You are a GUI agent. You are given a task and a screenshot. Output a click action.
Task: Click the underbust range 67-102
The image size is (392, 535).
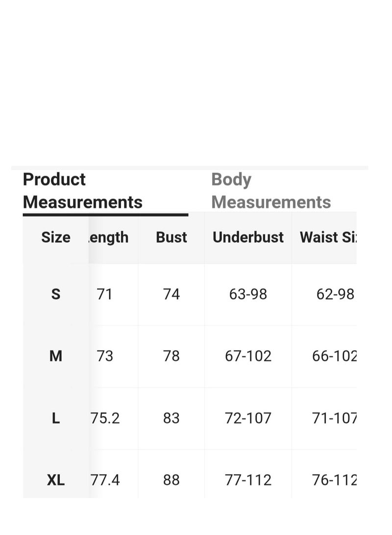(x=248, y=356)
